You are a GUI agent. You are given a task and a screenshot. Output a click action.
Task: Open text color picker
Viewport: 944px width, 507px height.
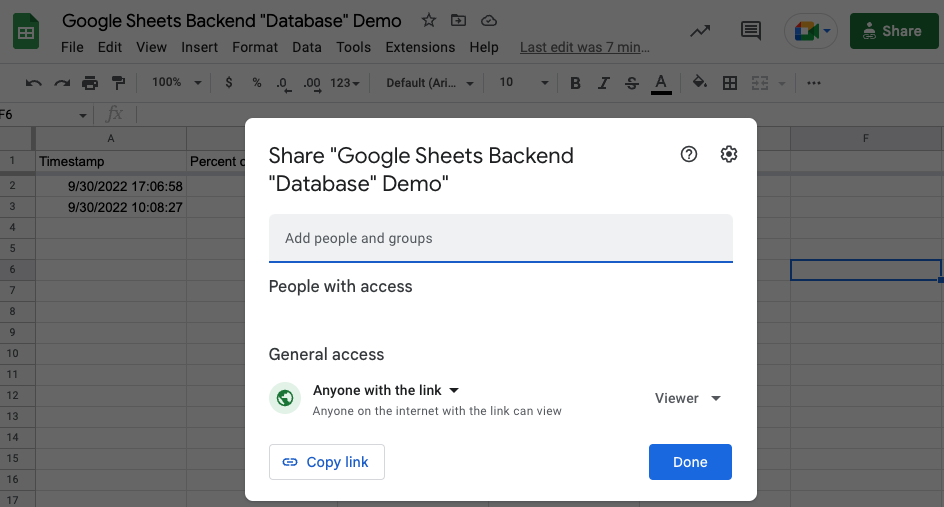pos(661,84)
